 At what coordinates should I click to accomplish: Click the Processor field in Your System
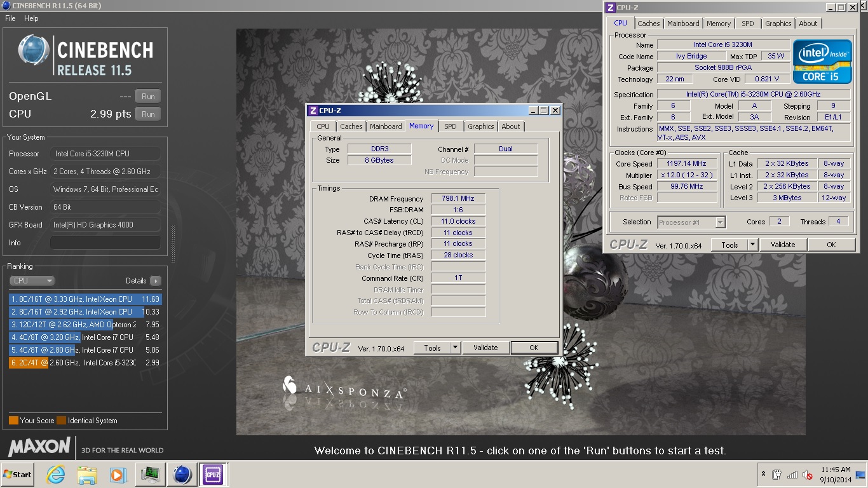105,154
